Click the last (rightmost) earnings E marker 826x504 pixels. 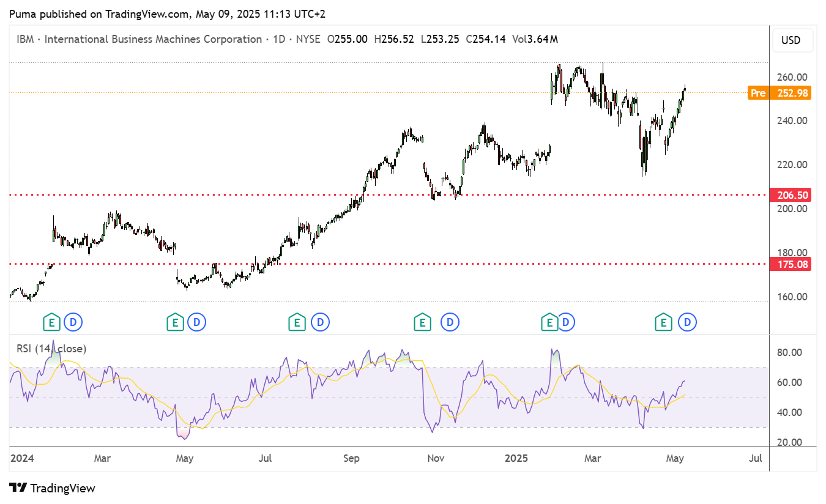tap(663, 321)
